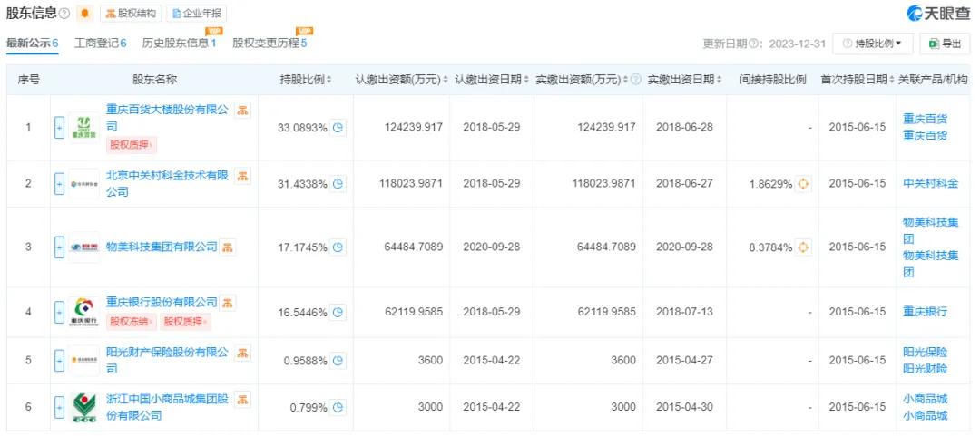The width and height of the screenshot is (980, 436).
Task: Switch to 工商登记 tab
Action: coord(100,44)
